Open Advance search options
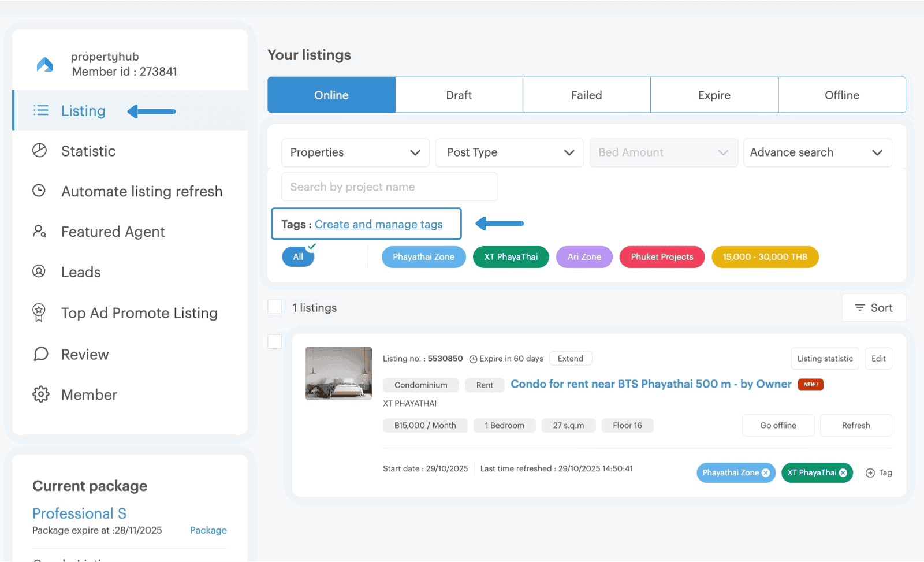The width and height of the screenshot is (924, 562). point(817,152)
